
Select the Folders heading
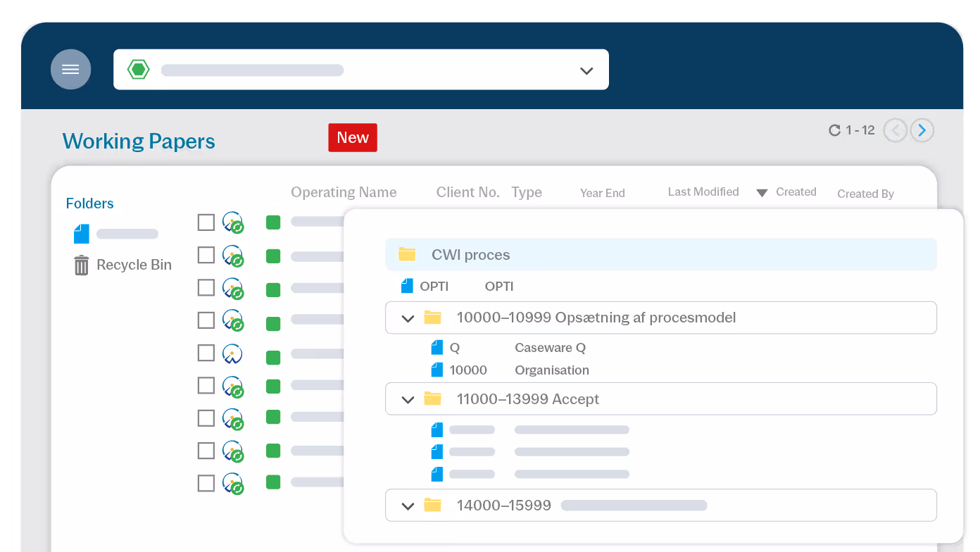pyautogui.click(x=89, y=203)
